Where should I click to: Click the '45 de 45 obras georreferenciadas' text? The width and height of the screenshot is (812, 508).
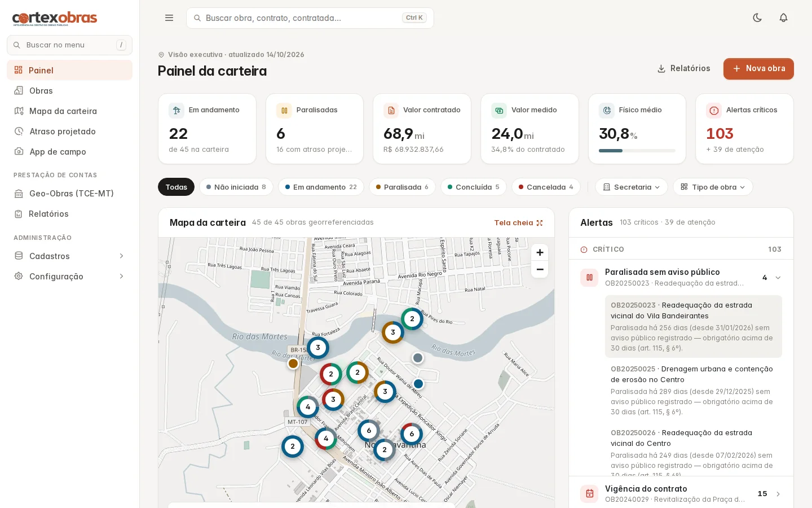coord(313,222)
